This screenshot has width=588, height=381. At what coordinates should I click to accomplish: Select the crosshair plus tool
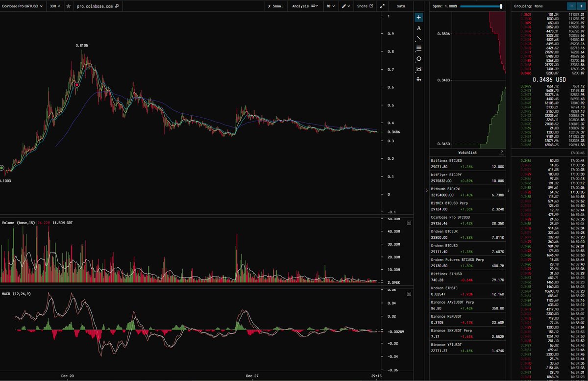pyautogui.click(x=418, y=17)
